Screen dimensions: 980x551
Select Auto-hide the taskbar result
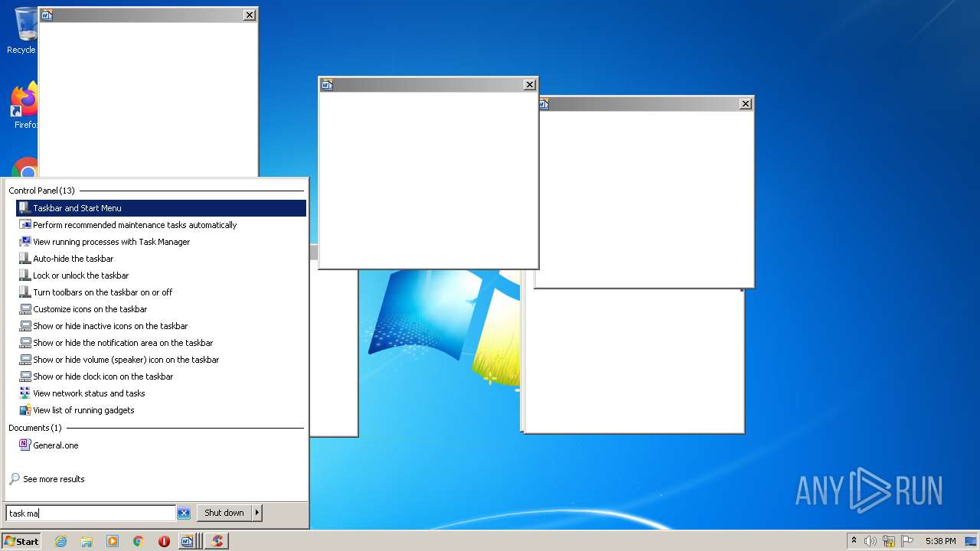point(161,259)
